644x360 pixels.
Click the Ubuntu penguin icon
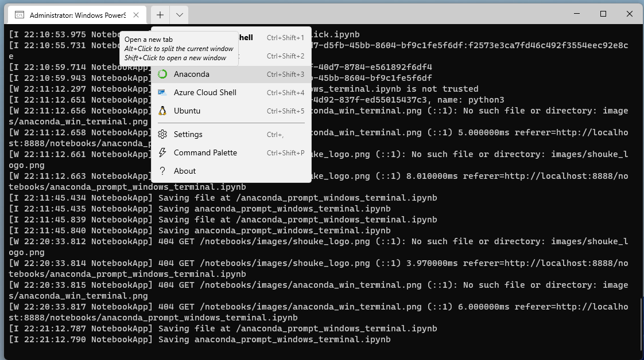(x=164, y=111)
